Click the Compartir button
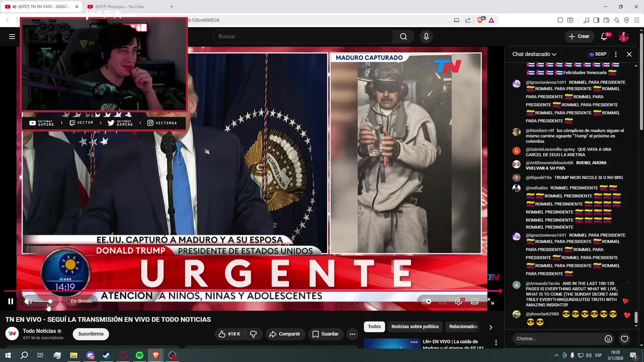644x362 pixels. coord(285,334)
